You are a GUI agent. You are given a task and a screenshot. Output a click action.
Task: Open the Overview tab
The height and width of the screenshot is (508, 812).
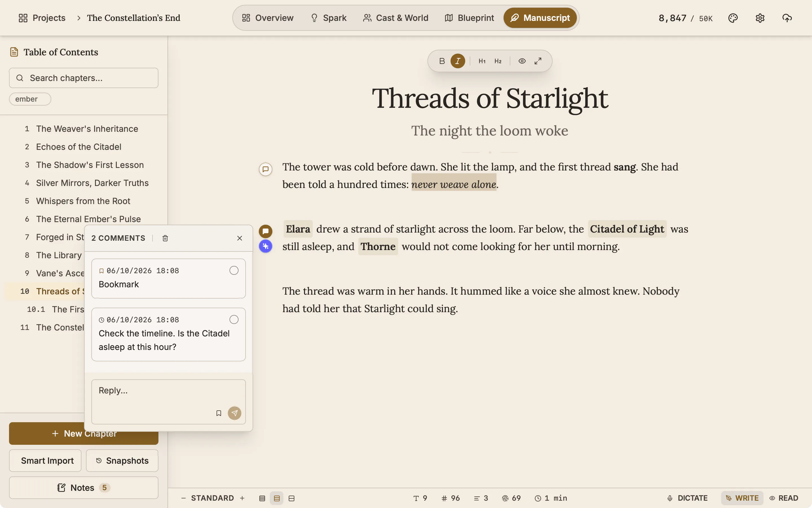tap(267, 18)
